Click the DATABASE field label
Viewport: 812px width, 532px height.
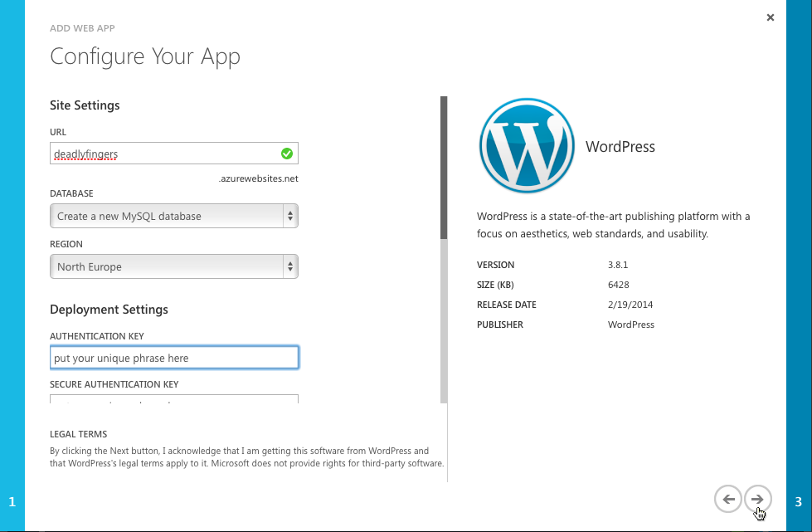[71, 193]
